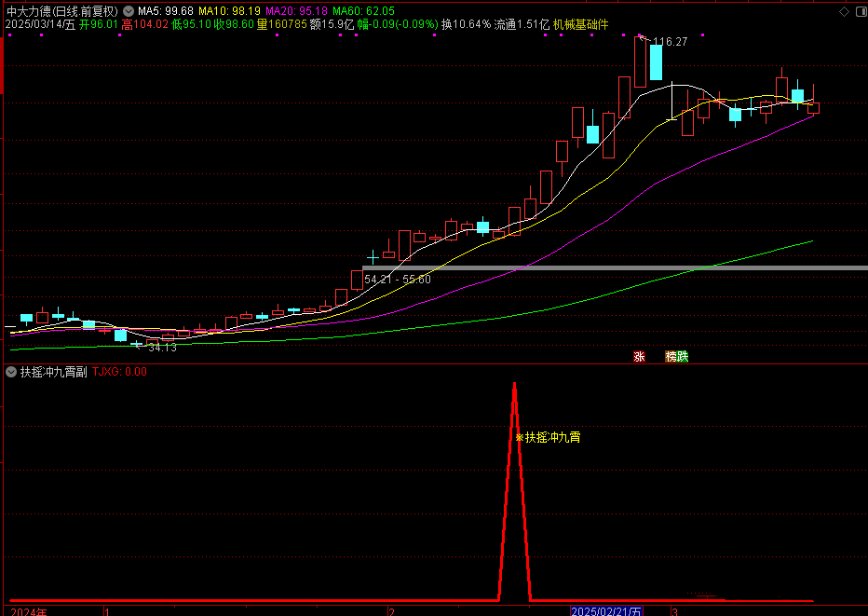Click the gray 54.21 - 55.60 price band

[x=615, y=267]
